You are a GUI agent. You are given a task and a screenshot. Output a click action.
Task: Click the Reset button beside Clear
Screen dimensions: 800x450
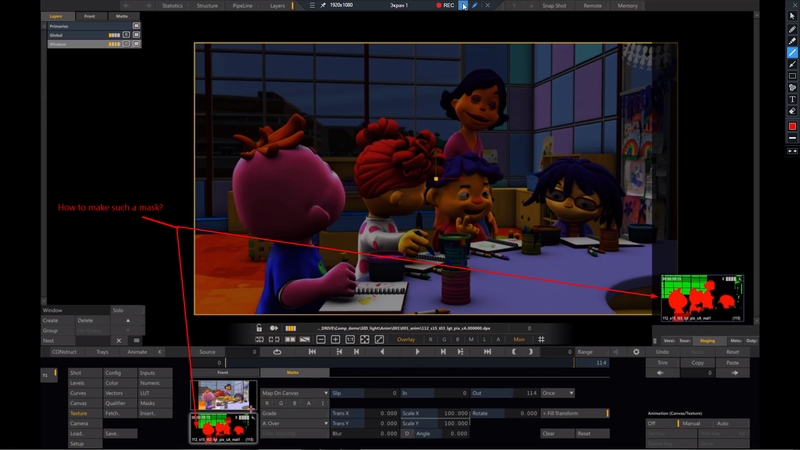(585, 433)
